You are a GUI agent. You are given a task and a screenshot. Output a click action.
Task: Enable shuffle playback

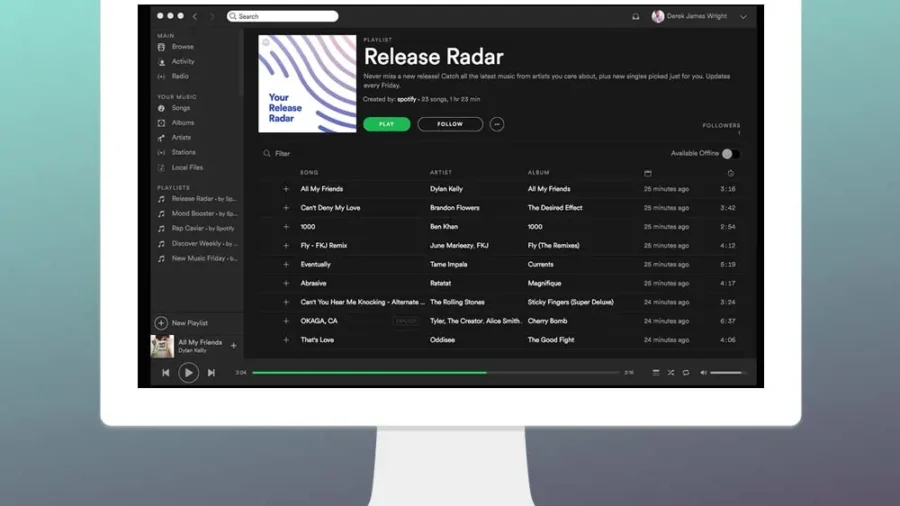671,373
